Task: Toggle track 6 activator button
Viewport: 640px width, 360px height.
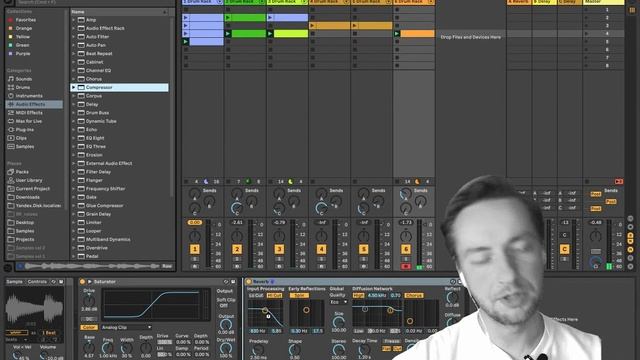Action: coord(406,249)
